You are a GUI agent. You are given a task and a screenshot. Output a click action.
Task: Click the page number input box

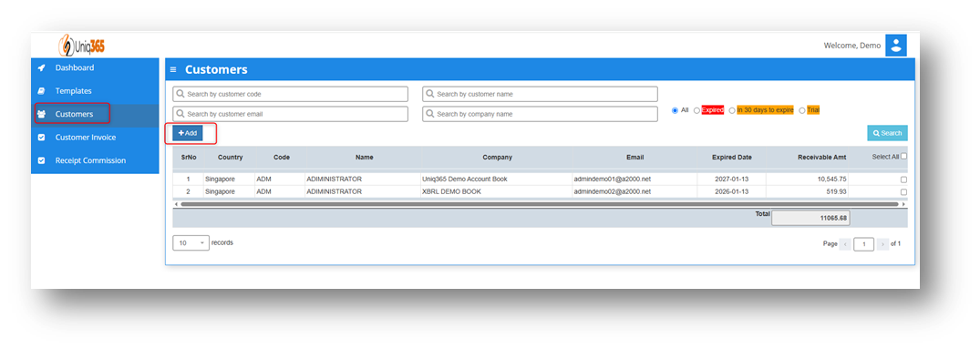click(863, 244)
